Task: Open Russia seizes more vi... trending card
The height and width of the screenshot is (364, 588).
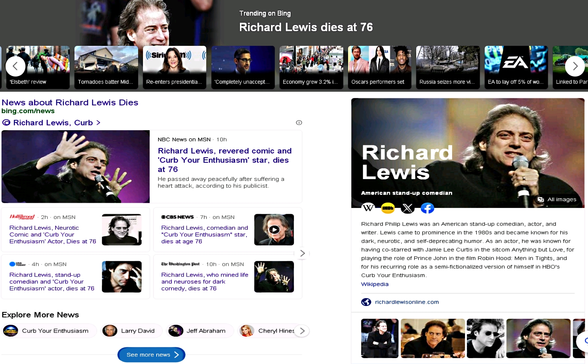Action: (448, 67)
